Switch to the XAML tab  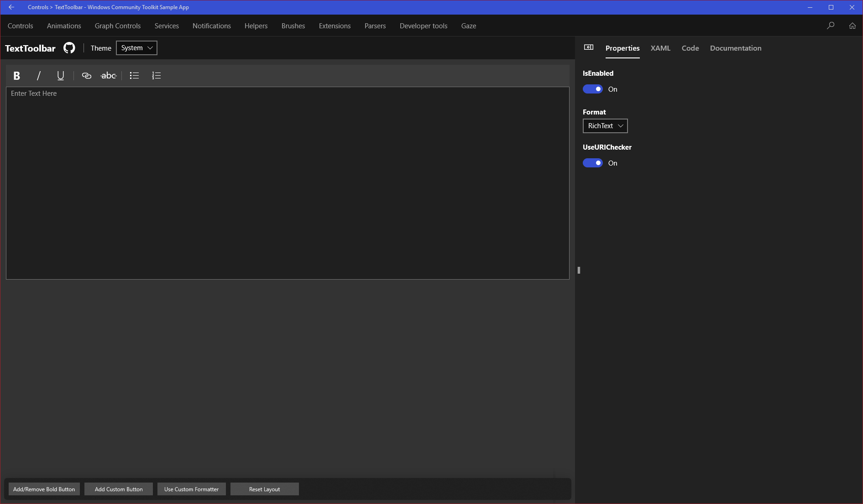pos(660,48)
